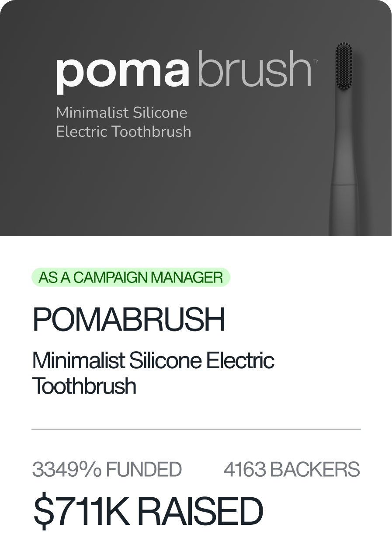Click banner tagline line "Electric Toothbrush"
Image resolution: width=392 pixels, height=555 pixels.
click(124, 131)
